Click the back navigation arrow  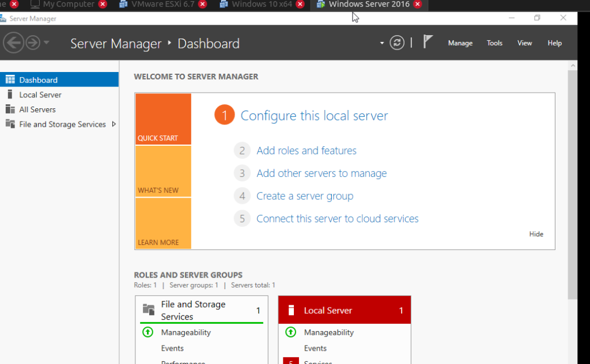(x=14, y=43)
